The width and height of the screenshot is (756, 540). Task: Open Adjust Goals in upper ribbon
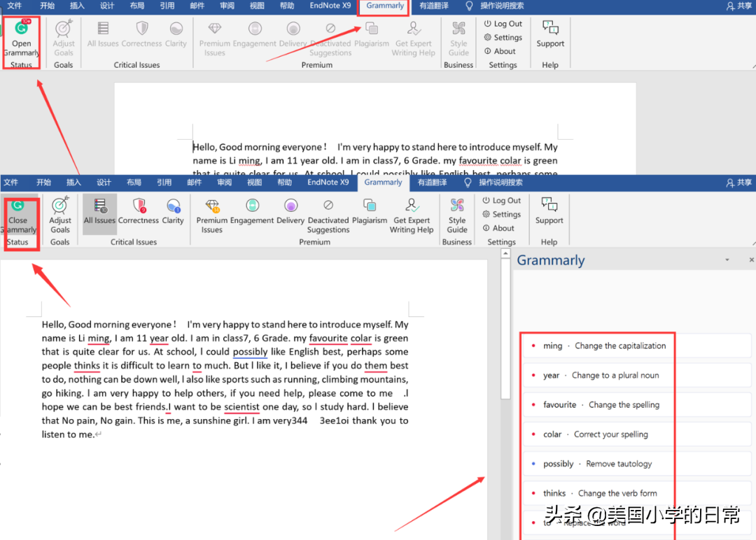click(x=63, y=38)
